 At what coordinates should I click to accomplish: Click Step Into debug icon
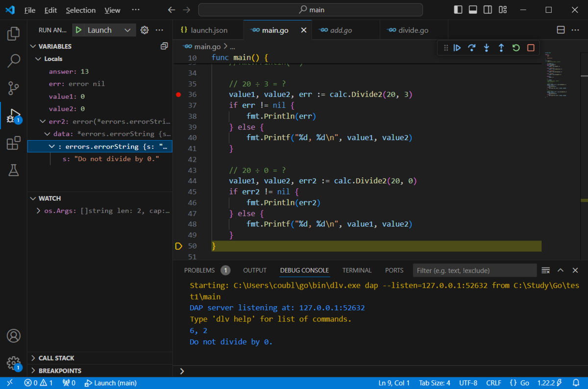click(486, 48)
